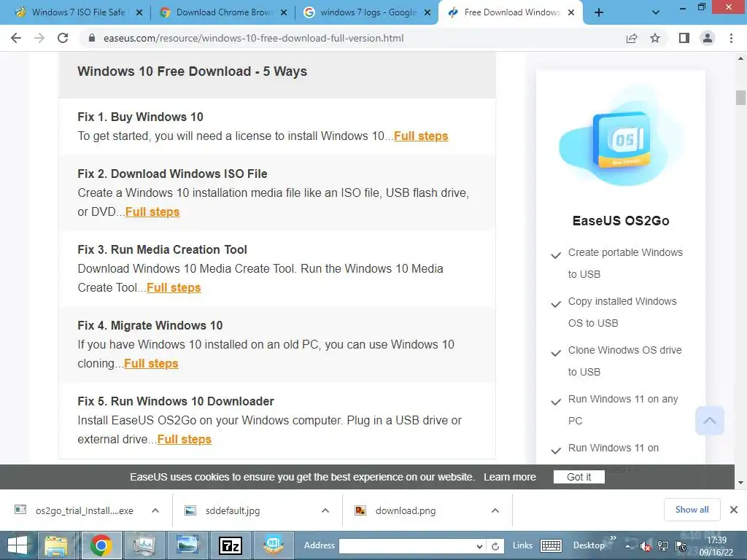Screen dimensions: 747x560
Task: Open the picture viewer taskbar icon
Action: [x=187, y=545]
